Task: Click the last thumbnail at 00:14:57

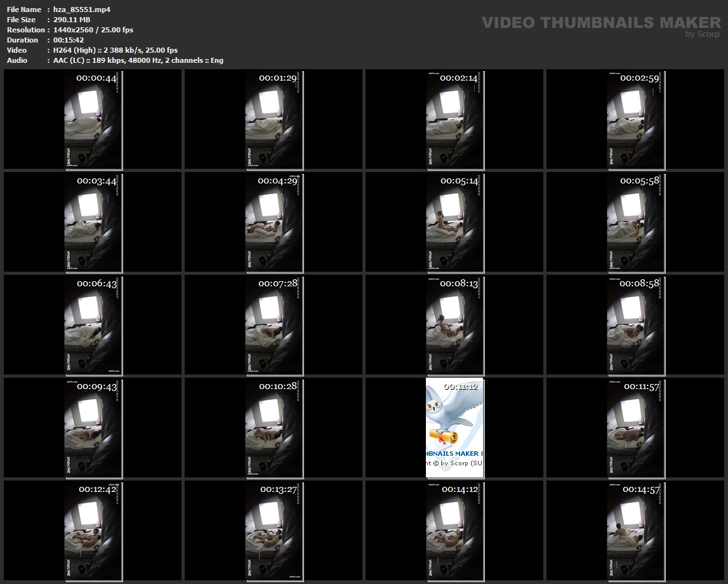Action: pos(635,530)
